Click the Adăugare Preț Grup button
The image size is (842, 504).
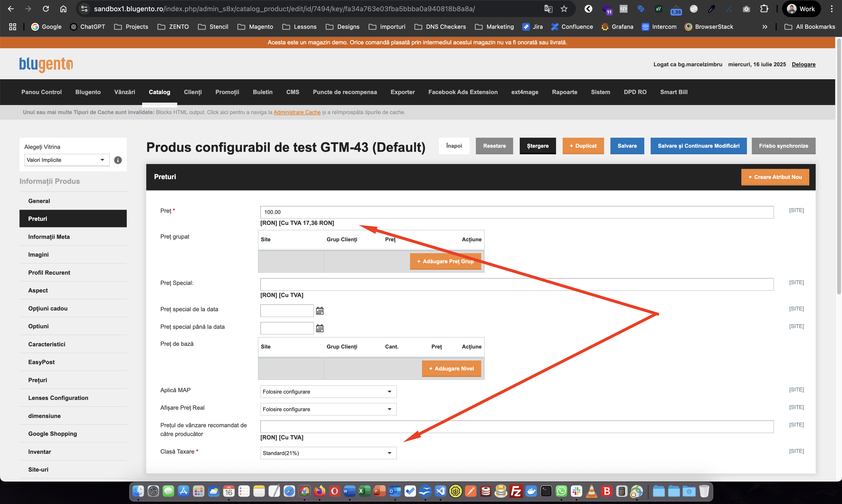coord(445,262)
